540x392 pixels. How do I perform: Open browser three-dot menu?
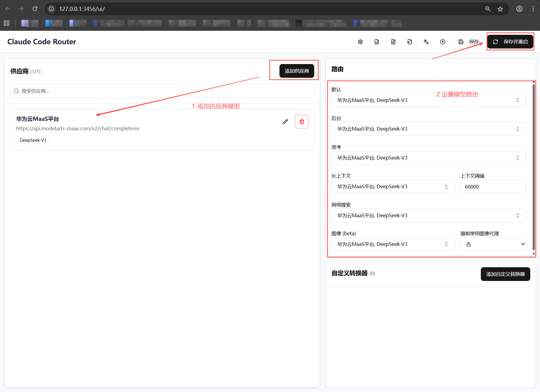click(x=533, y=9)
